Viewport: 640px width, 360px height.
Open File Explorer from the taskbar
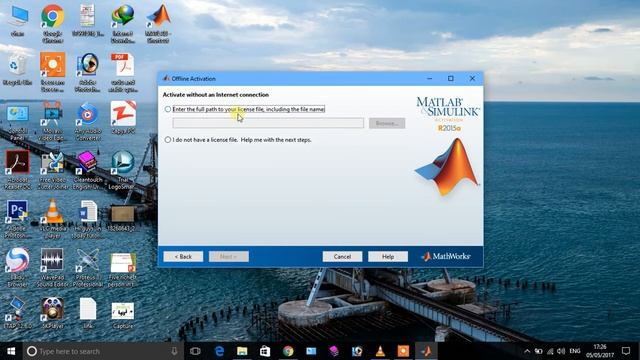tap(242, 351)
